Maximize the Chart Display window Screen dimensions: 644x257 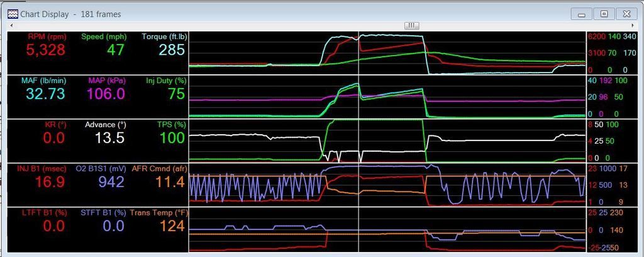pyautogui.click(x=603, y=13)
